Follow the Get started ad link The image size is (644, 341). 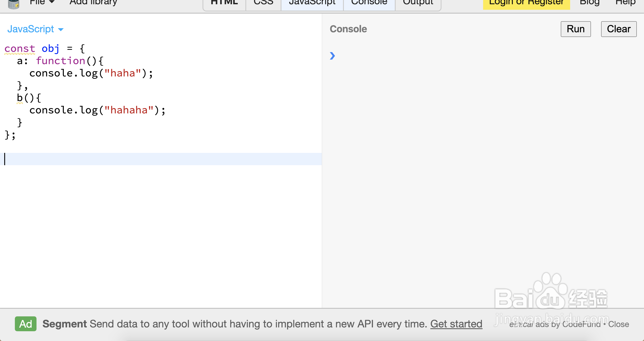click(456, 324)
